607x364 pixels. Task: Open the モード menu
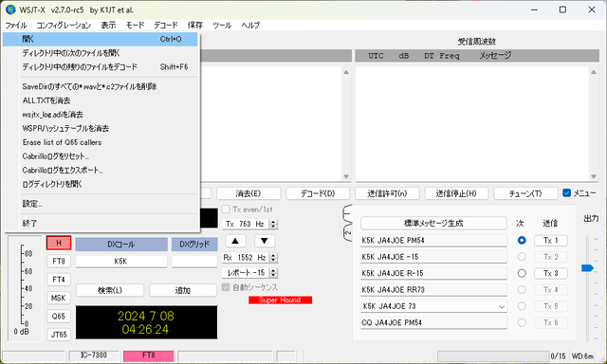(x=135, y=26)
